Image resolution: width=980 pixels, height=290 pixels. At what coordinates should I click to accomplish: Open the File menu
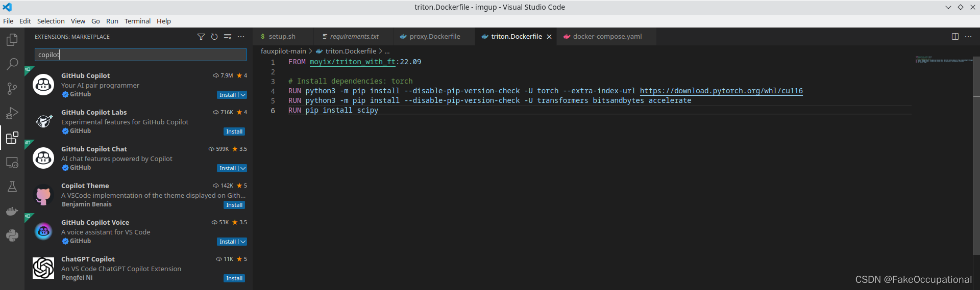[8, 21]
